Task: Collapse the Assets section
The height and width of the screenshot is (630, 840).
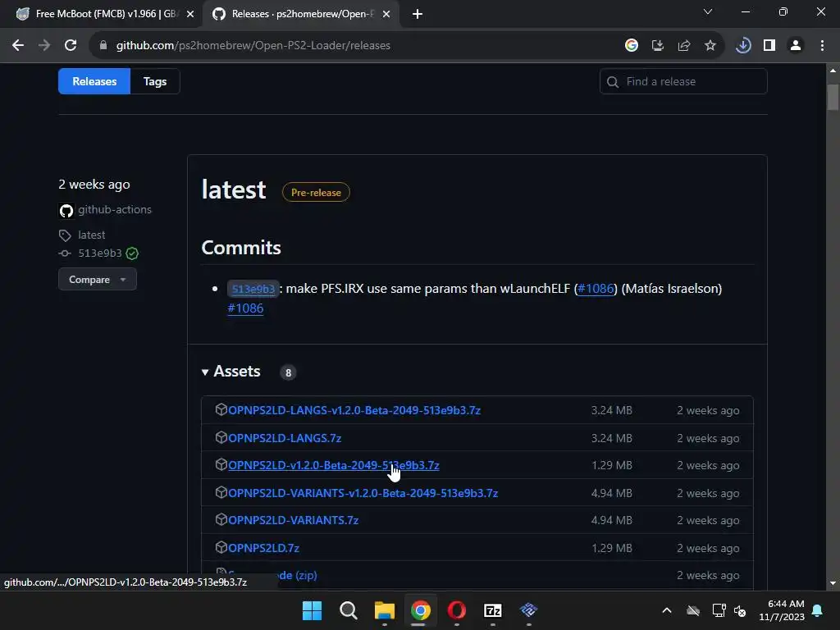Action: pyautogui.click(x=231, y=372)
